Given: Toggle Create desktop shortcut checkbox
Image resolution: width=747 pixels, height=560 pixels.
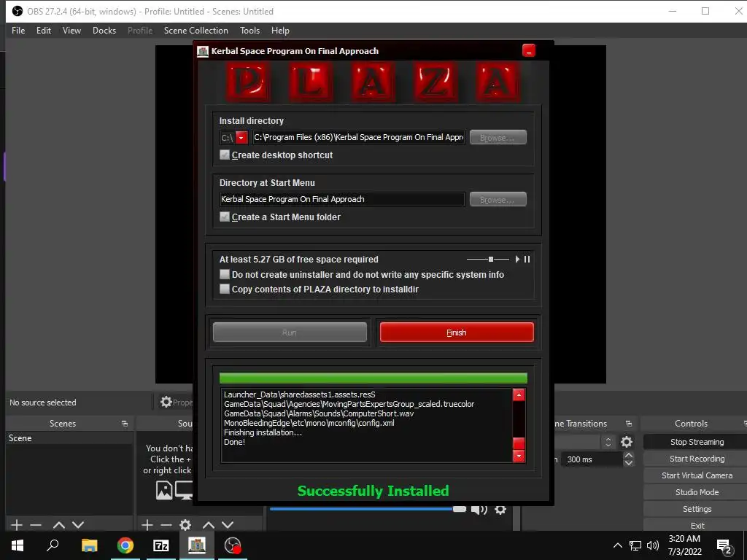Looking at the screenshot, I should point(225,155).
